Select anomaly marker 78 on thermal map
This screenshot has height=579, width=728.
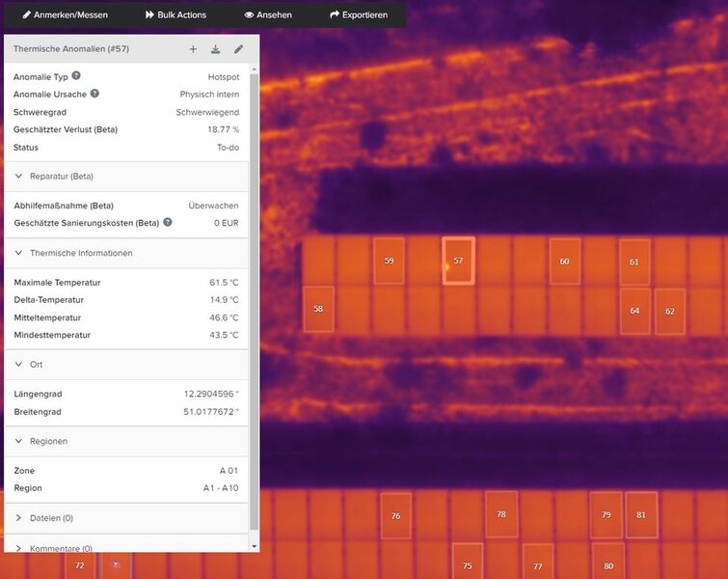500,514
